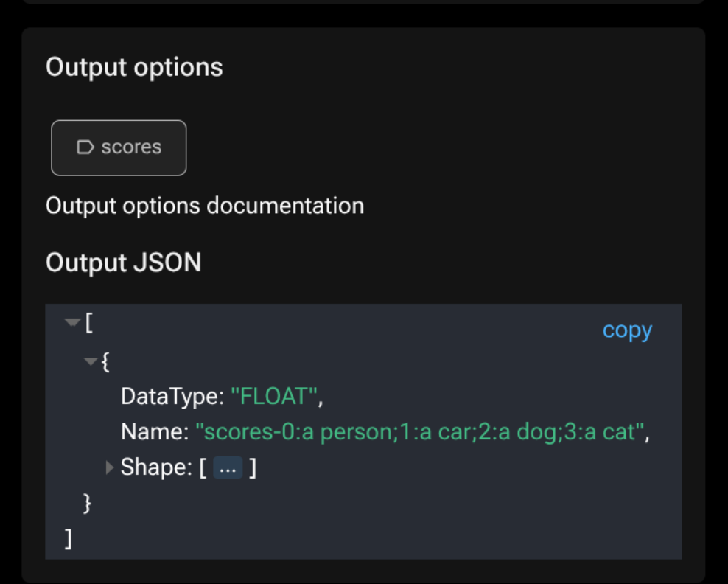Click the Output JSON heading
Screen dimensions: 728x584
click(124, 263)
